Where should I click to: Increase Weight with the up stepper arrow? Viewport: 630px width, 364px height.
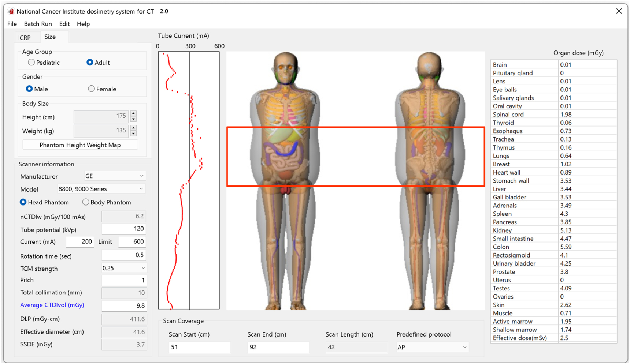133,128
